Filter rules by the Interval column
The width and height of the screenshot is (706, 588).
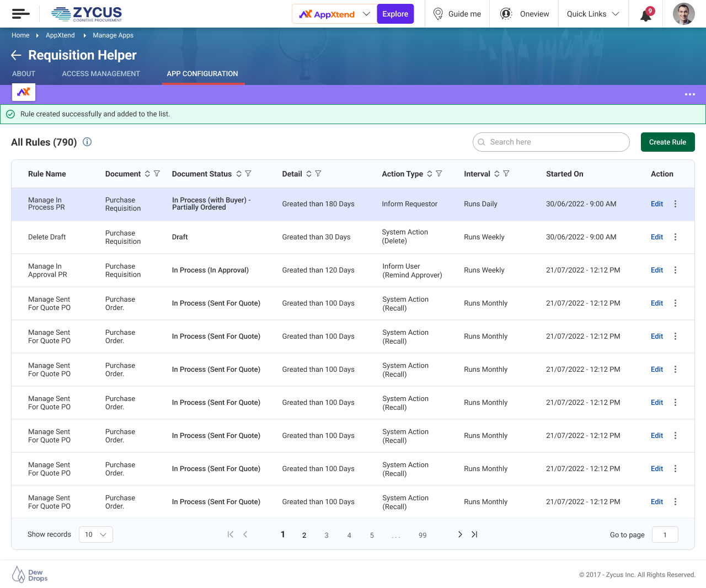click(506, 174)
